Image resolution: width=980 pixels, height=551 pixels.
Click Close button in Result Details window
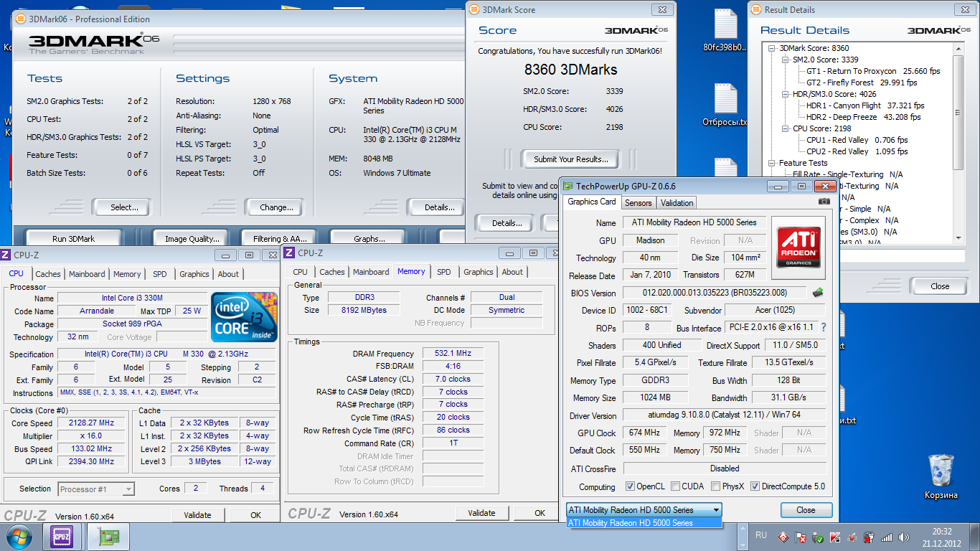[940, 286]
